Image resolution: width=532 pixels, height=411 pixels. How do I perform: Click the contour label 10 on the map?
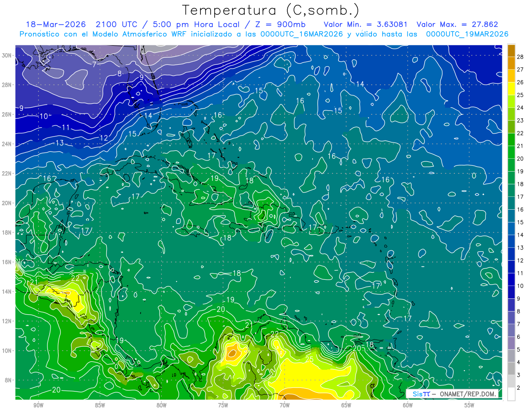(44, 116)
